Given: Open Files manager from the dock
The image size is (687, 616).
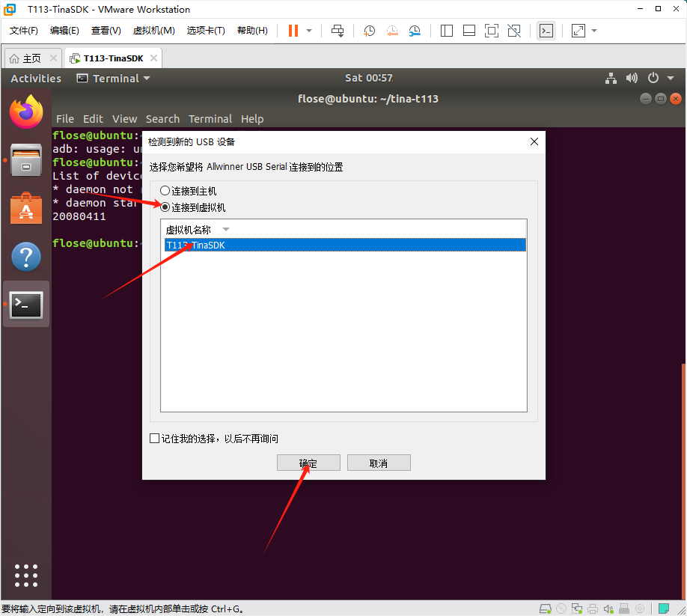Looking at the screenshot, I should tap(26, 160).
